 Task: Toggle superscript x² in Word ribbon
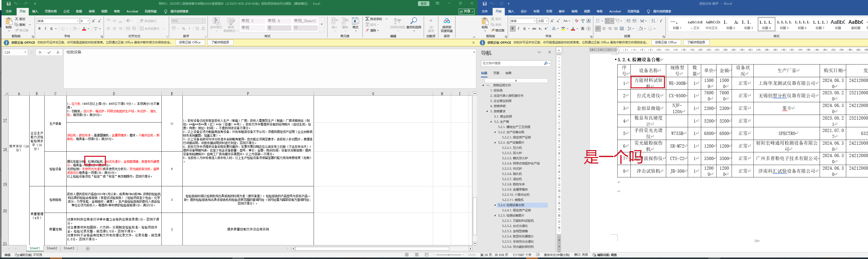546,29
